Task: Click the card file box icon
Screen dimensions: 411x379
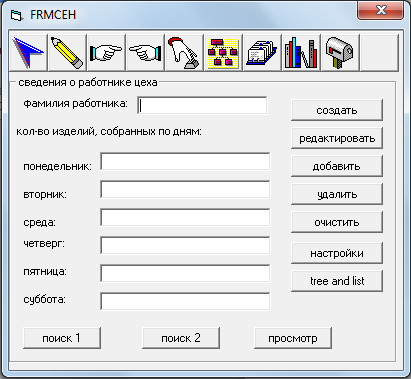Action: (262, 52)
